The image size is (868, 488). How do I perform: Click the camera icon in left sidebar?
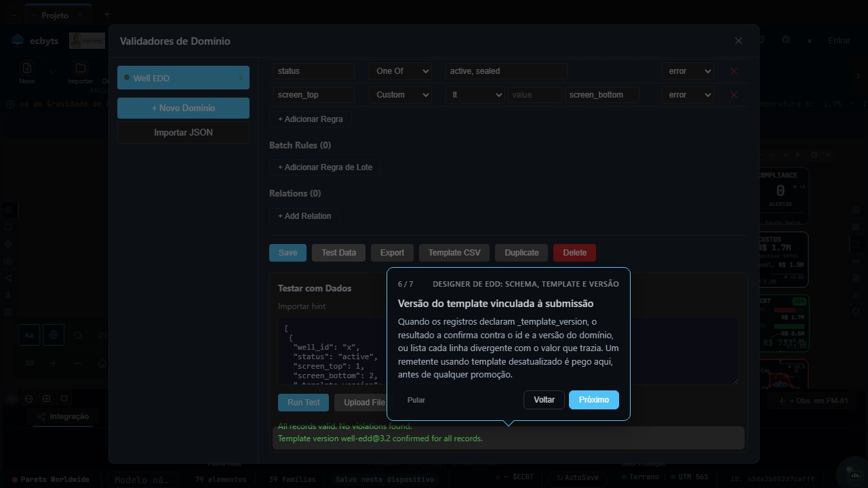(8, 261)
